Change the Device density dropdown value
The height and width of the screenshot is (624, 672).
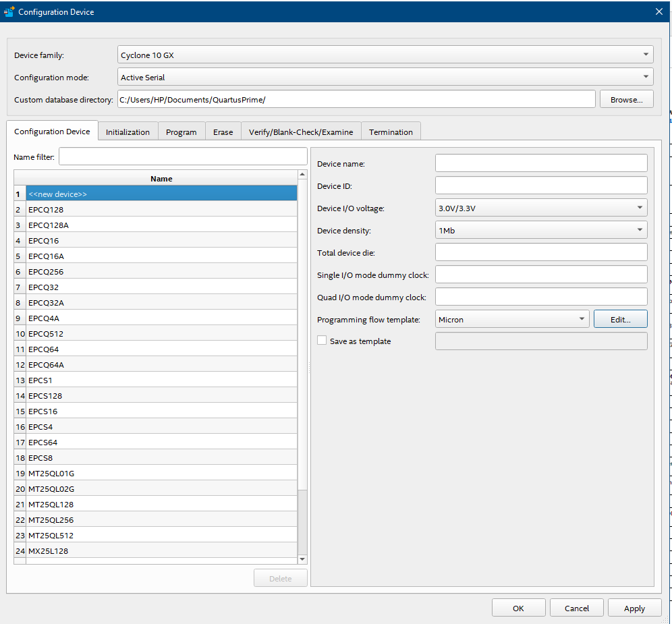point(541,230)
